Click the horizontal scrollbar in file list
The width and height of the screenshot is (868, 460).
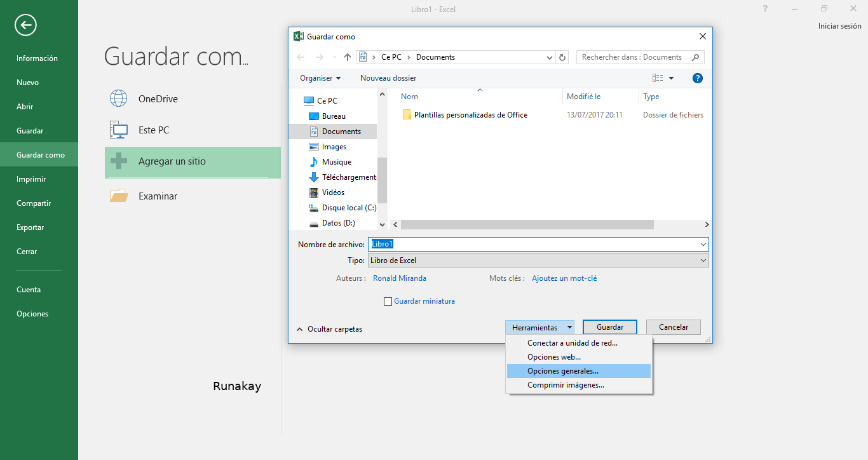coord(527,225)
